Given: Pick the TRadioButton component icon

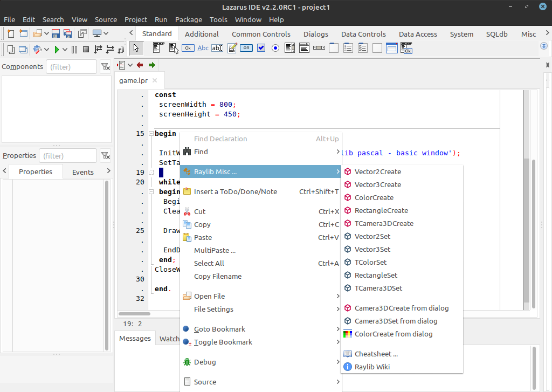Looking at the screenshot, I should (x=275, y=48).
